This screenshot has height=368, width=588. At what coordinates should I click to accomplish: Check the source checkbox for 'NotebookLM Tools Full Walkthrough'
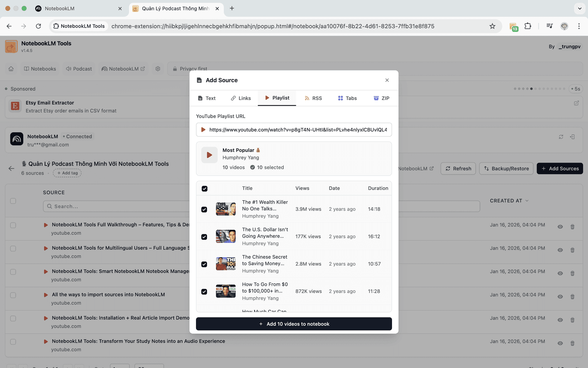point(13,225)
